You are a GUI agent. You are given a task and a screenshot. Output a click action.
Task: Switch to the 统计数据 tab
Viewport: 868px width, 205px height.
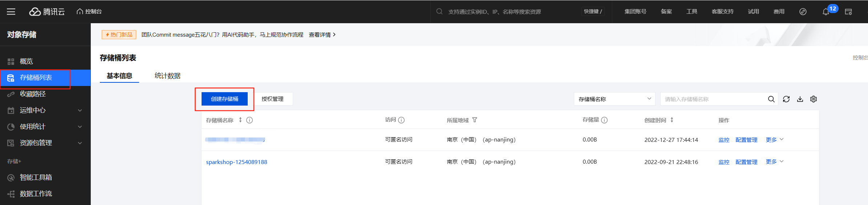point(167,75)
